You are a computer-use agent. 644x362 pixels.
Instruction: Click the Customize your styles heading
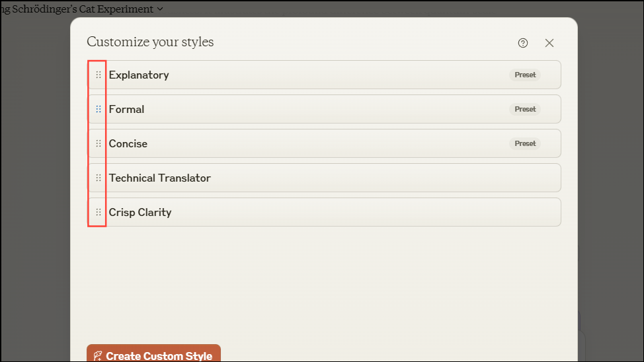pyautogui.click(x=150, y=42)
